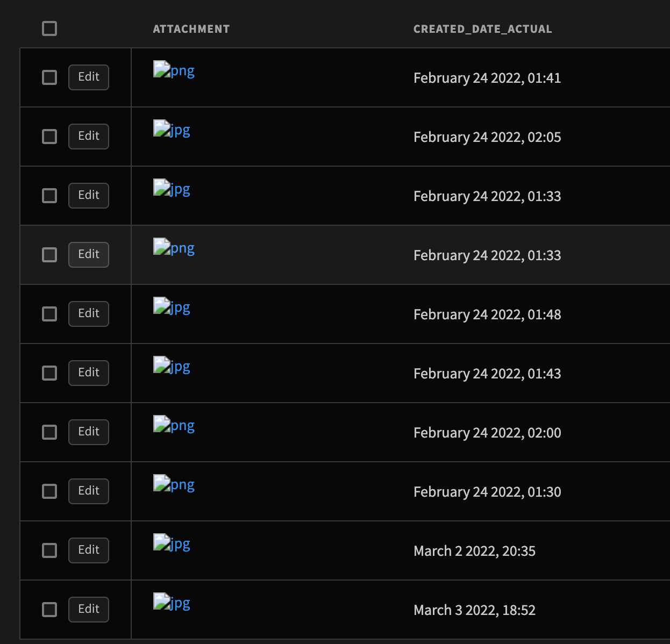670x644 pixels.
Task: Tick the select-all checkbox in the table header
Action: pyautogui.click(x=49, y=28)
